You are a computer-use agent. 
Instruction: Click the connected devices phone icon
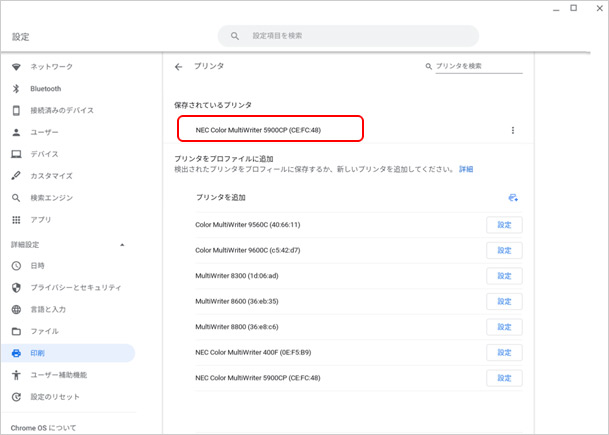tap(16, 110)
